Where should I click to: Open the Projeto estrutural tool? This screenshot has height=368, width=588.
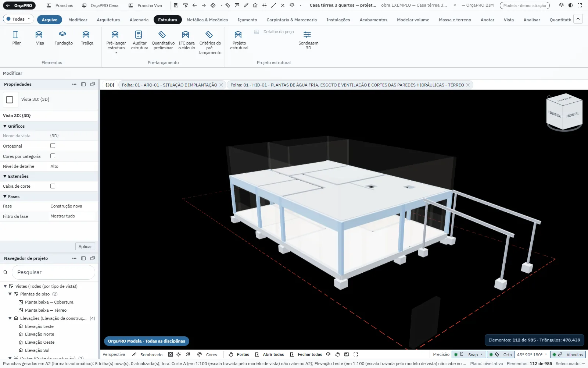(x=239, y=40)
